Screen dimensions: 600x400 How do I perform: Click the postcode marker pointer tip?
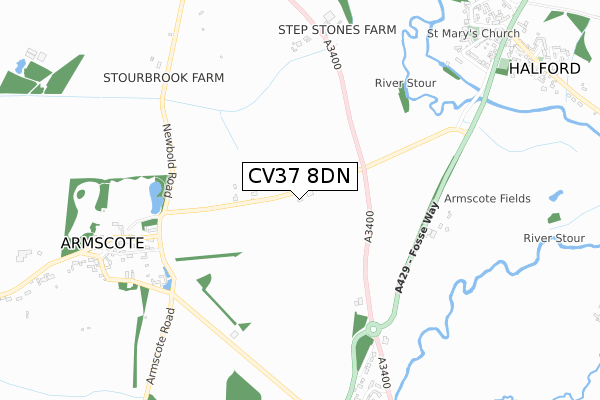click(300, 198)
